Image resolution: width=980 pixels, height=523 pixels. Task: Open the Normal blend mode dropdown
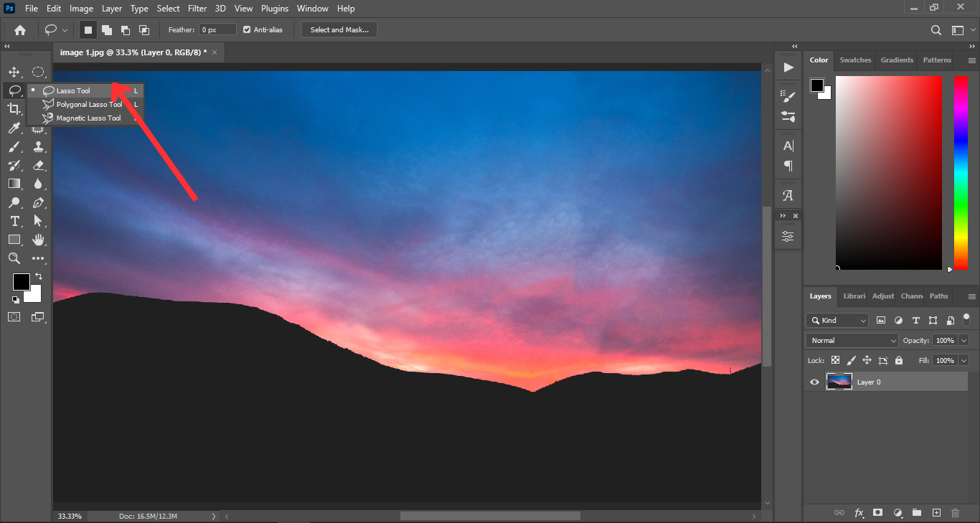pos(852,341)
